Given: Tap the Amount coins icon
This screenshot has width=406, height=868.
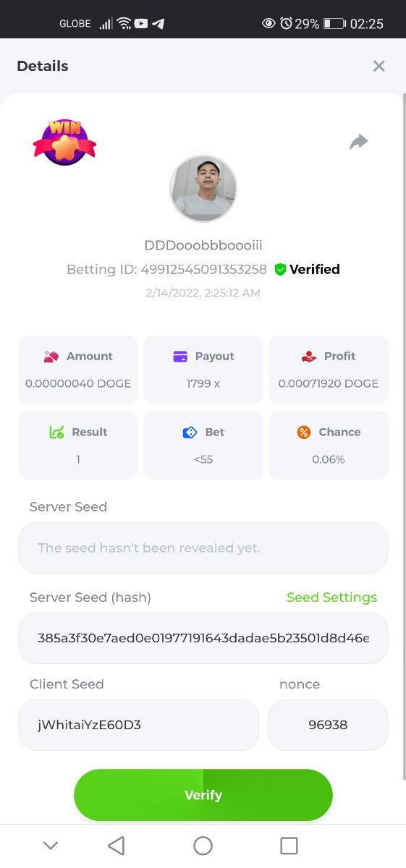Looking at the screenshot, I should (x=51, y=356).
